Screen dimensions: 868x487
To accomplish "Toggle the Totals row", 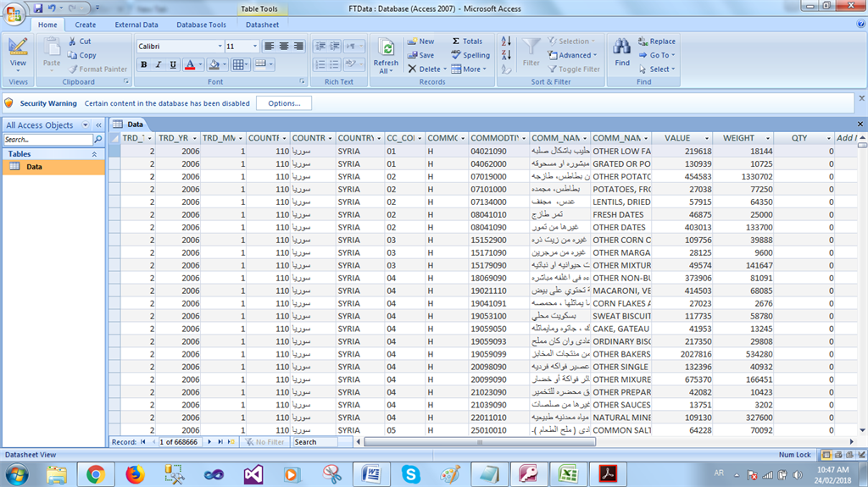I will click(x=467, y=41).
